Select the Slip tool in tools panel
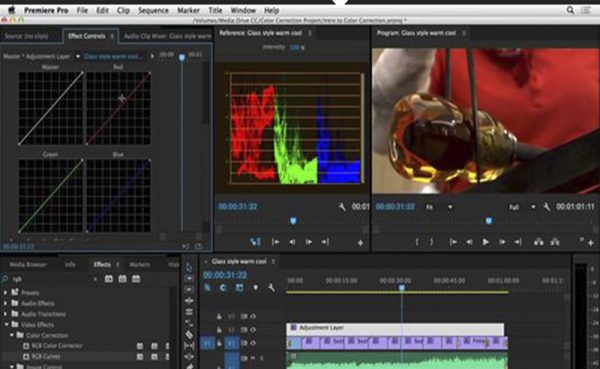The width and height of the screenshot is (600, 369). coord(189,346)
